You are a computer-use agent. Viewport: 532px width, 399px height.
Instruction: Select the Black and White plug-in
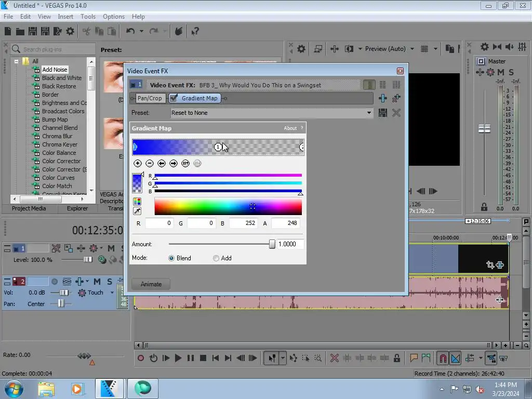click(x=62, y=78)
